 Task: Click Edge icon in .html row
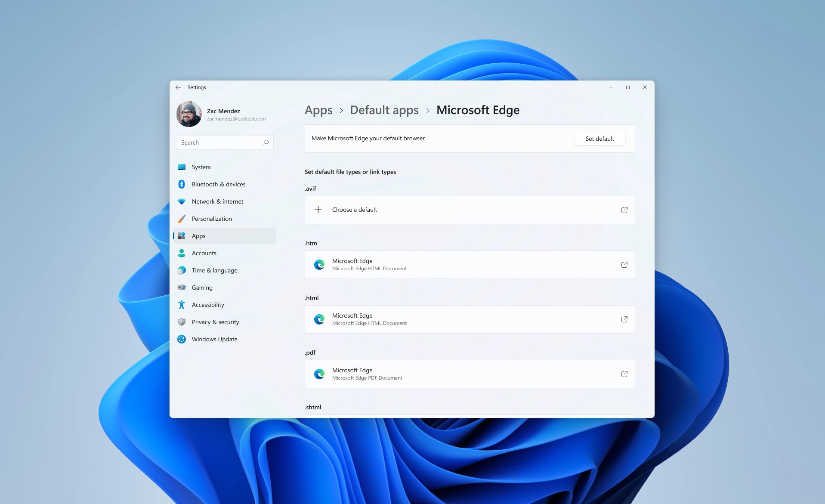click(x=319, y=319)
